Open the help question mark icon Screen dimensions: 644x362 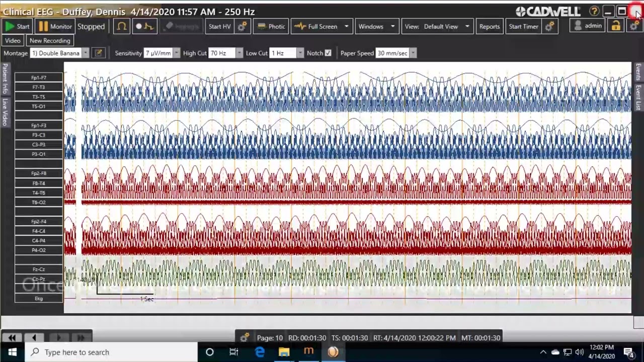(594, 11)
